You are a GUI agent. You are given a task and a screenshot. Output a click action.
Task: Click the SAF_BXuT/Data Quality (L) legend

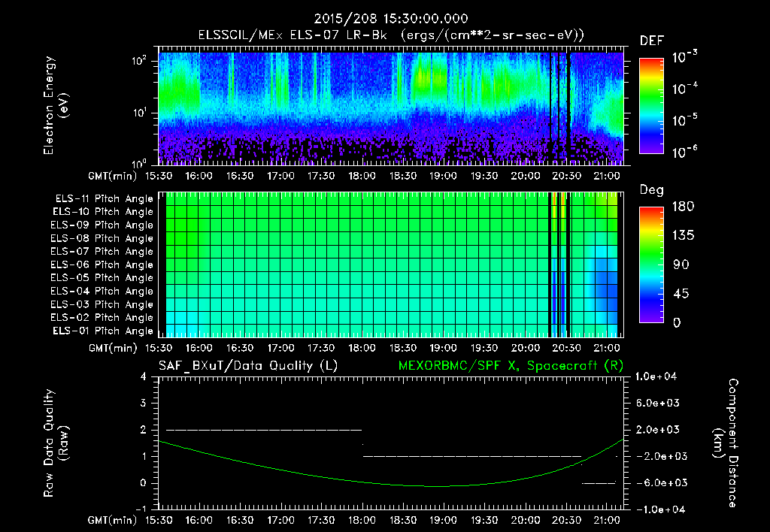pos(248,366)
